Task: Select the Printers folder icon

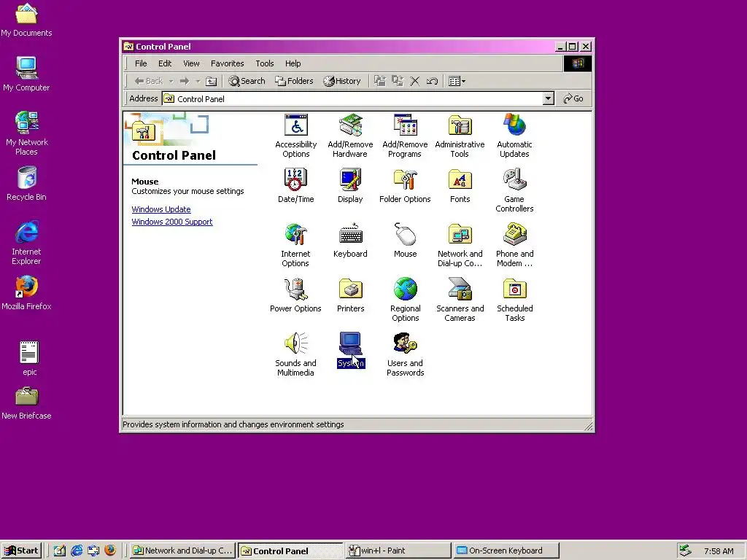Action: [350, 295]
